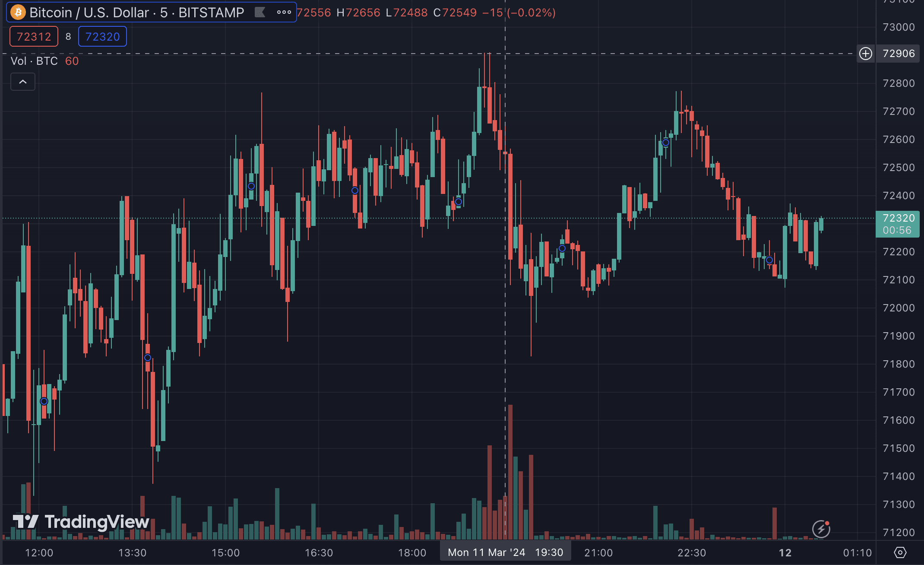This screenshot has height=565, width=924.
Task: Open chart settings gear in bottom corner
Action: pyautogui.click(x=900, y=552)
